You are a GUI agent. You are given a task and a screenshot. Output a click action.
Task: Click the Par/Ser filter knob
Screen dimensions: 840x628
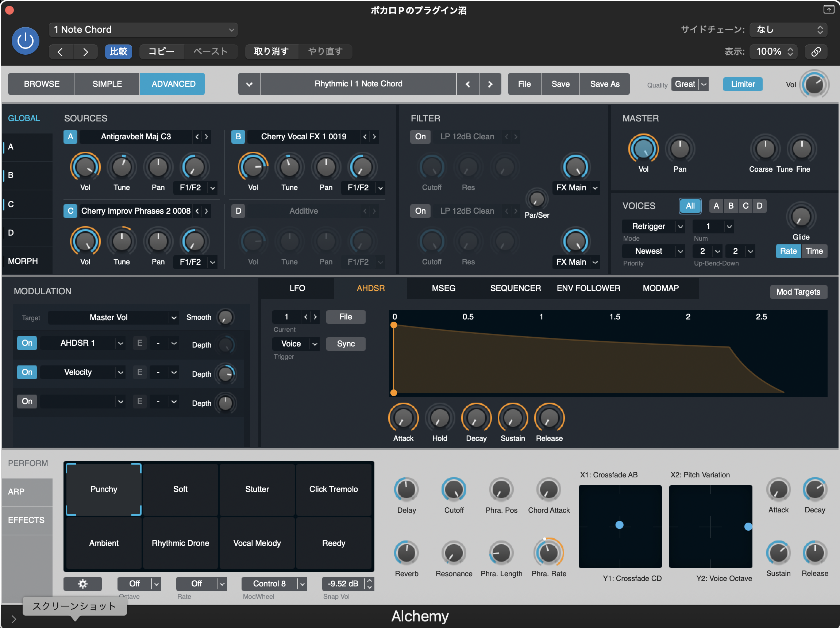536,199
